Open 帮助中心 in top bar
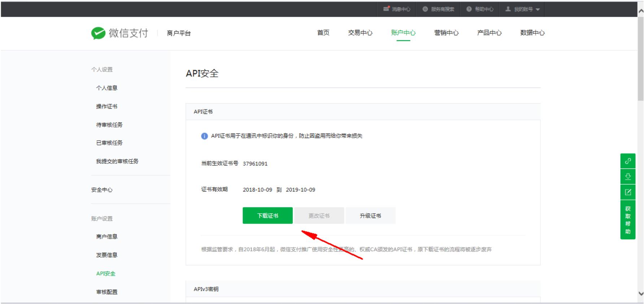644x304 pixels. (x=484, y=9)
